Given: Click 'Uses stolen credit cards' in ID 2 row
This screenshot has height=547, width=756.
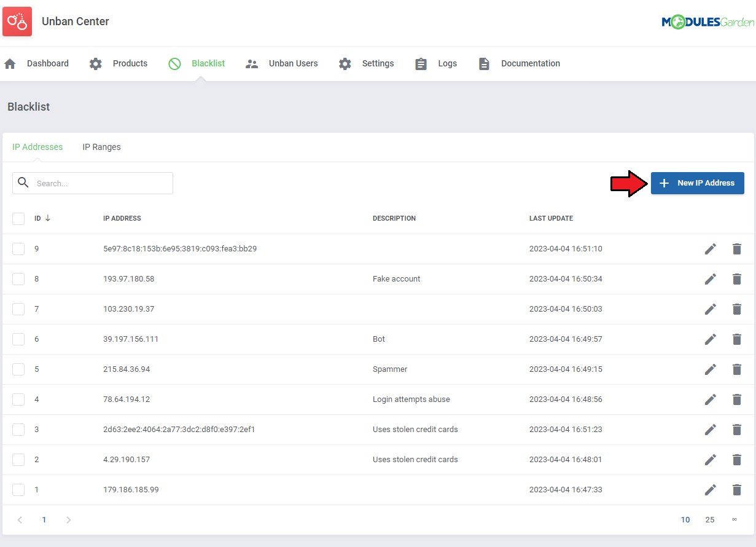Looking at the screenshot, I should pyautogui.click(x=415, y=460).
